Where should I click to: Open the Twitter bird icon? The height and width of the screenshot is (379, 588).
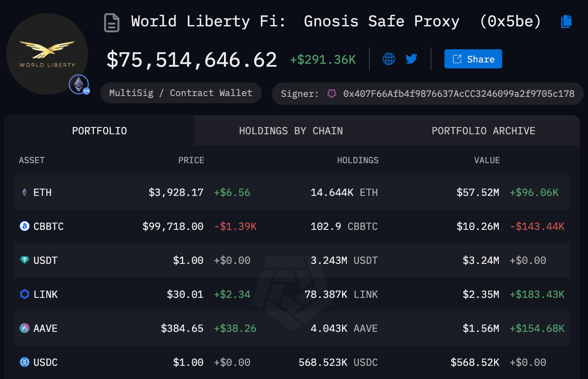click(x=411, y=59)
